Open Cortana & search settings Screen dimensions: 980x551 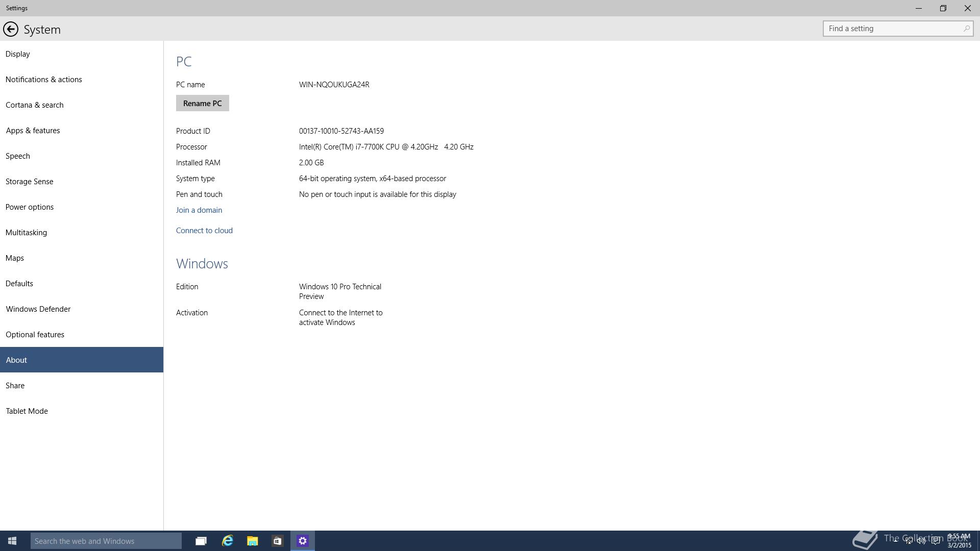(x=82, y=105)
